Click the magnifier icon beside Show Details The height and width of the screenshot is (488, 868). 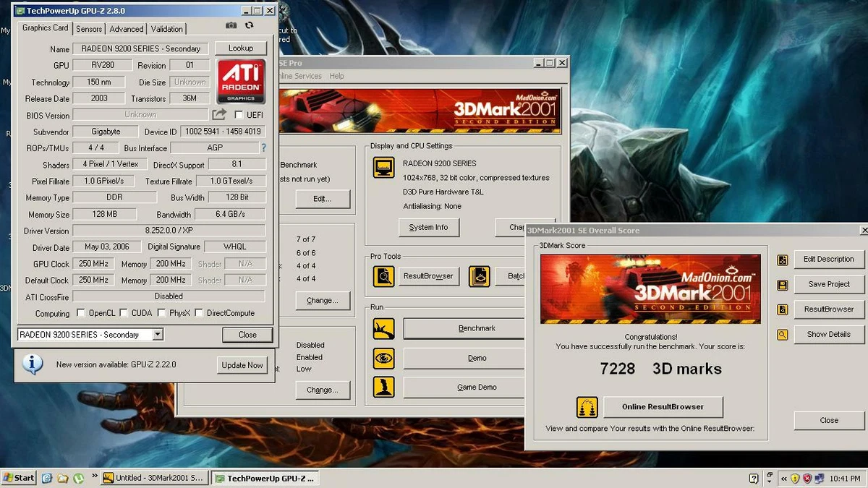pyautogui.click(x=783, y=335)
